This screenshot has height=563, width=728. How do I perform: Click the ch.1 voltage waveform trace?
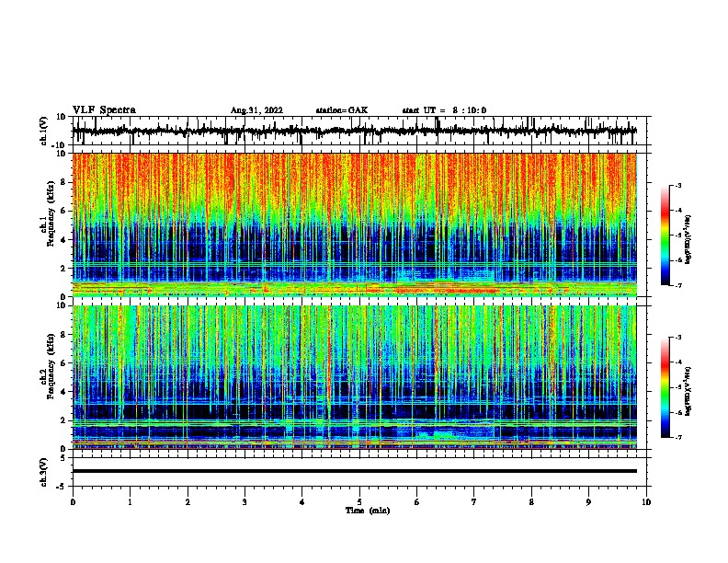(x=354, y=131)
